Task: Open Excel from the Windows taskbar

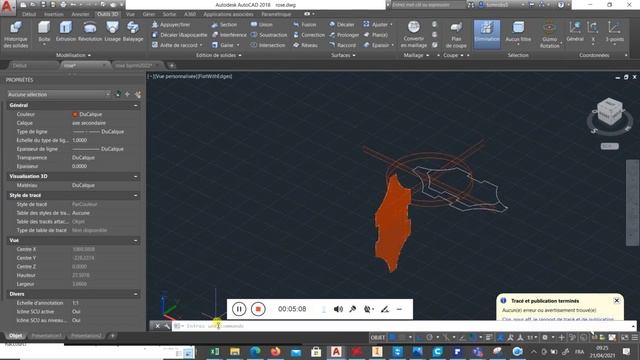Action: click(x=214, y=351)
